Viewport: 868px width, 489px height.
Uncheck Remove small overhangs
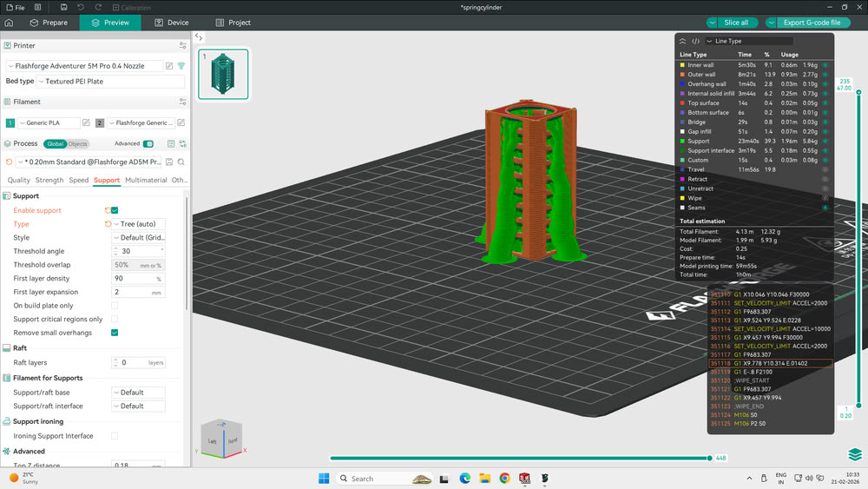tap(115, 333)
